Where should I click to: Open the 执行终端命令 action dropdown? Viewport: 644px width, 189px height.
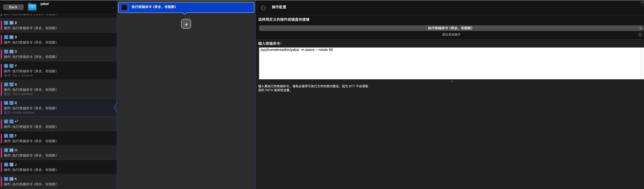coord(450,28)
